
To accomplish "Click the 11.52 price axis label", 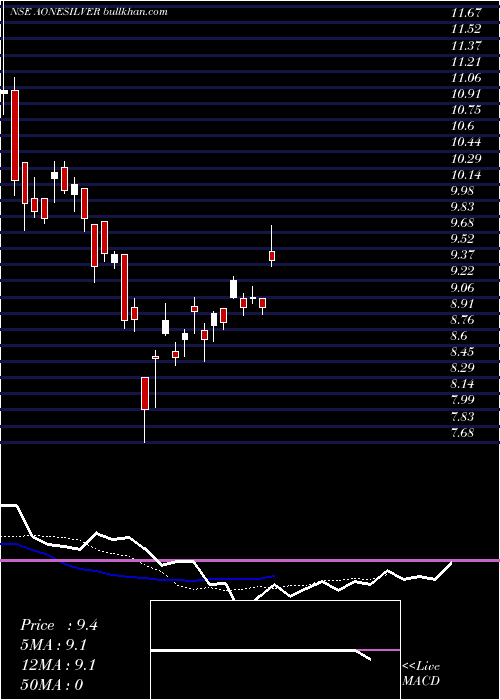I will pyautogui.click(x=466, y=29).
